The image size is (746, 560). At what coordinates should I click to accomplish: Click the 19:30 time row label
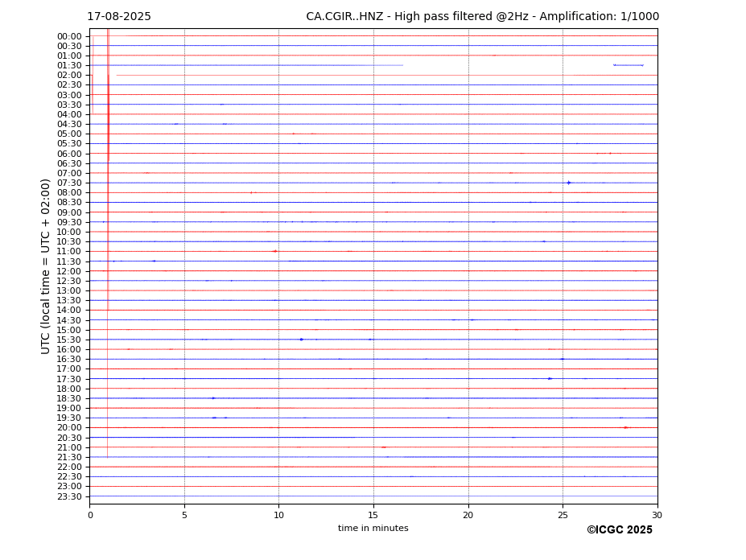tap(69, 418)
